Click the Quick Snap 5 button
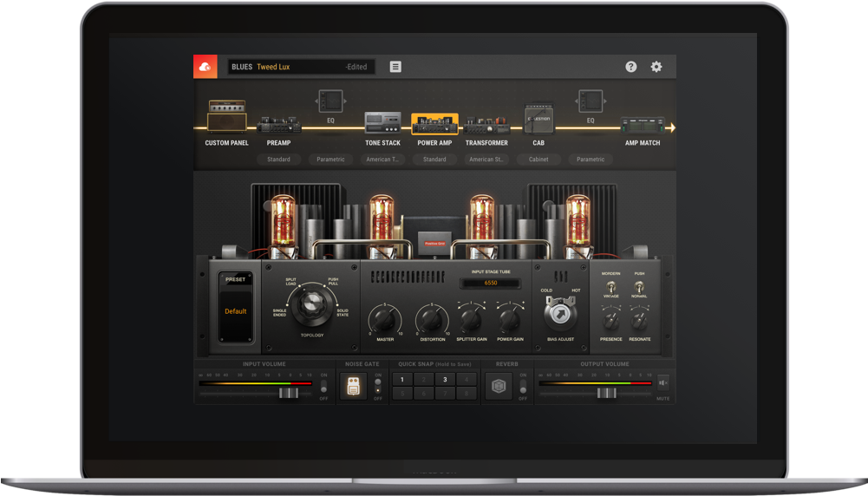 402,393
